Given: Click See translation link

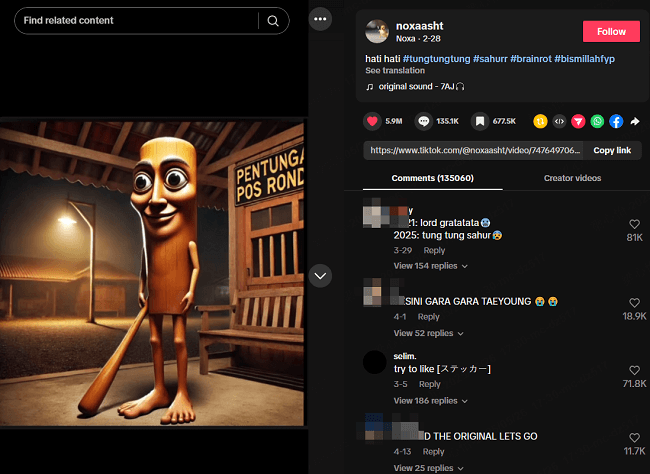Looking at the screenshot, I should [x=395, y=70].
